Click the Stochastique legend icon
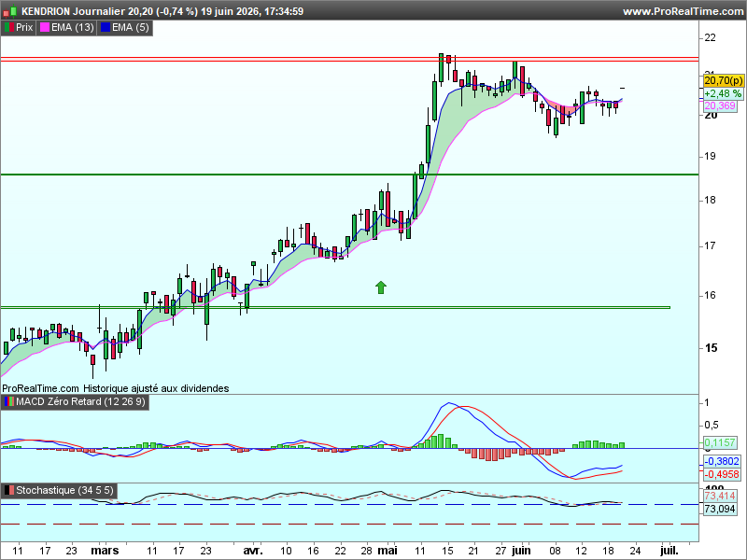Image resolution: width=747 pixels, height=560 pixels. [x=8, y=491]
